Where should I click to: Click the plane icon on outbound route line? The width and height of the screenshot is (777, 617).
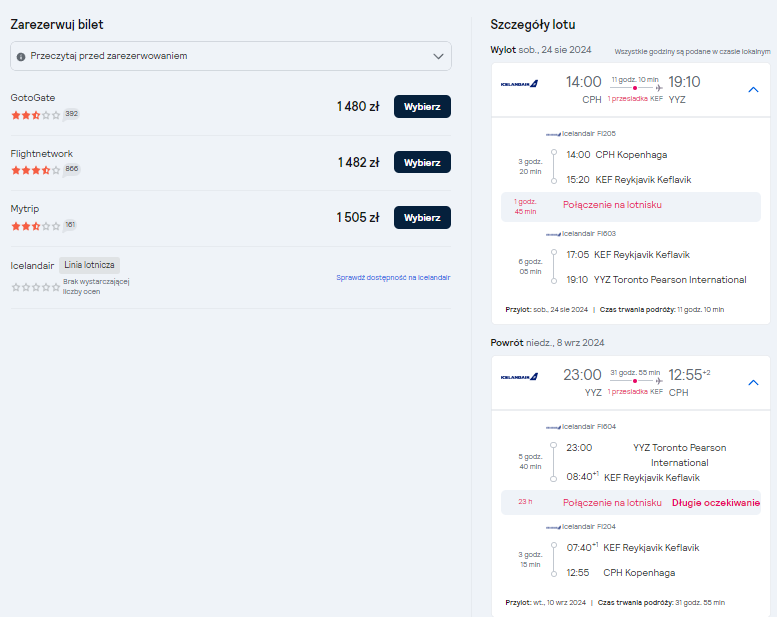click(659, 88)
